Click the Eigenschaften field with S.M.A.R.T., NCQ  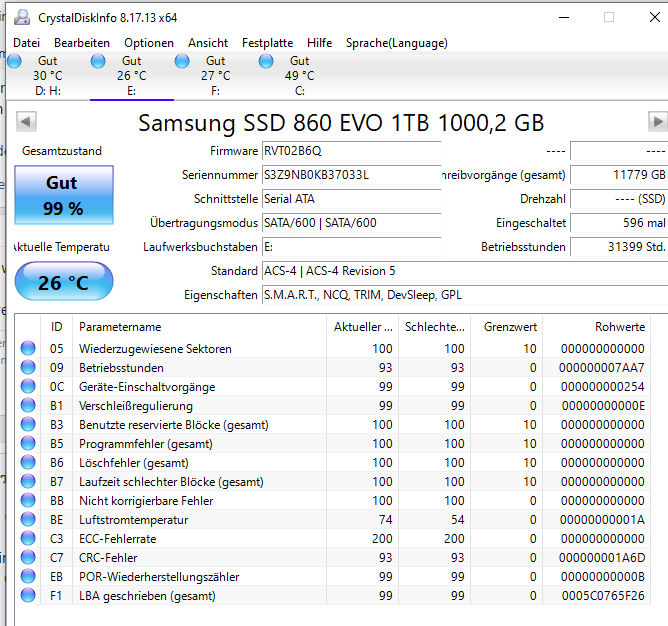click(x=465, y=295)
